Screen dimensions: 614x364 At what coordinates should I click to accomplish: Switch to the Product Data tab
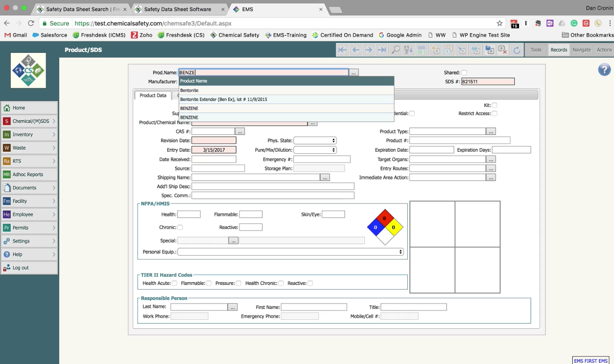153,95
